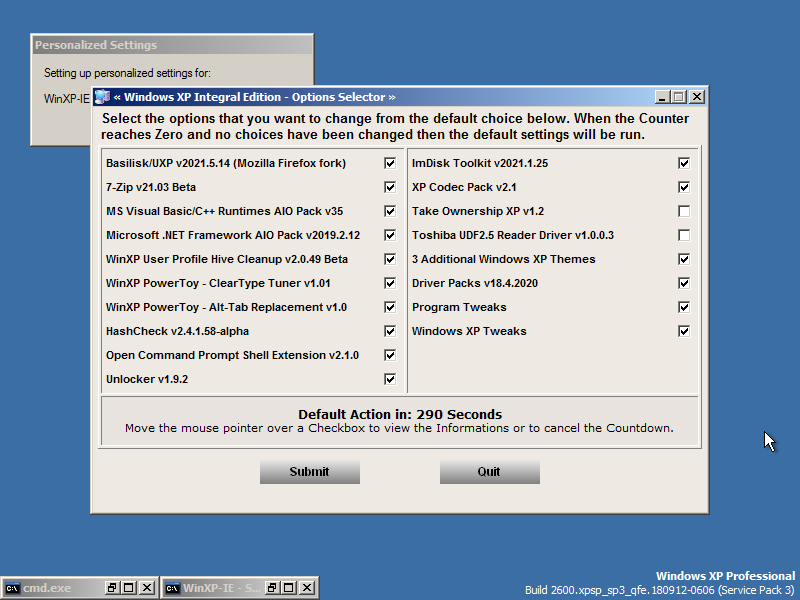Viewport: 800px width, 600px height.
Task: Click the Windows XP Tweaks label
Action: pyautogui.click(x=469, y=331)
